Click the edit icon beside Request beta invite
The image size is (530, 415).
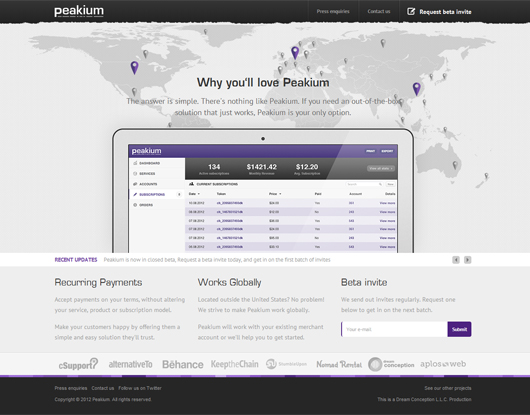pos(411,11)
